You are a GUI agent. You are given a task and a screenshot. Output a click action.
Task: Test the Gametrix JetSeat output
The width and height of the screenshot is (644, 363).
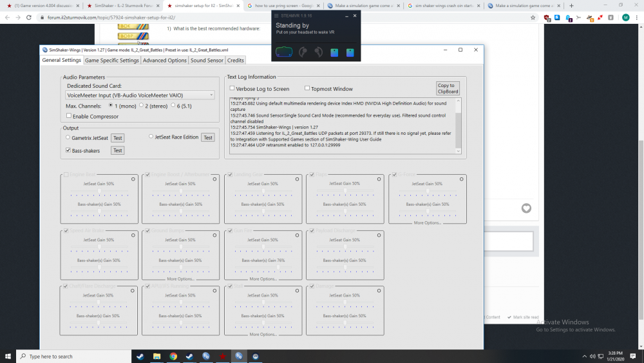117,138
